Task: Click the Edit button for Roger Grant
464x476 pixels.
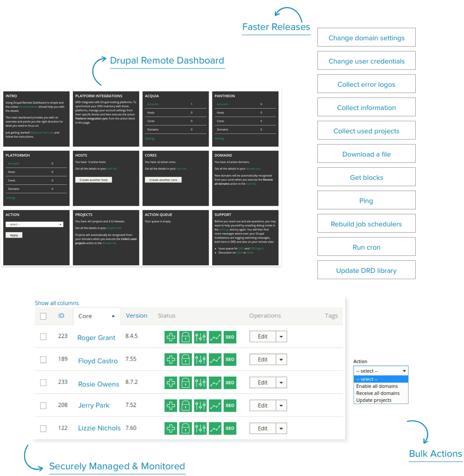Action: pos(263,337)
